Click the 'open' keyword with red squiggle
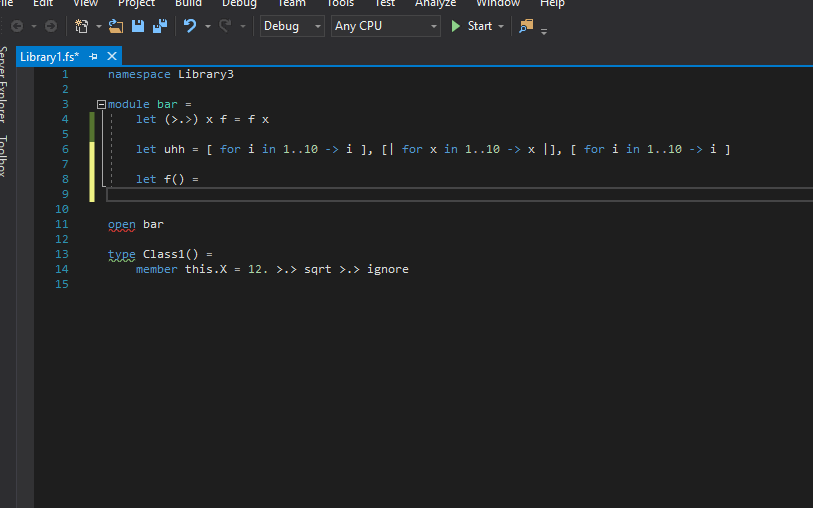This screenshot has height=508, width=813. (x=122, y=224)
